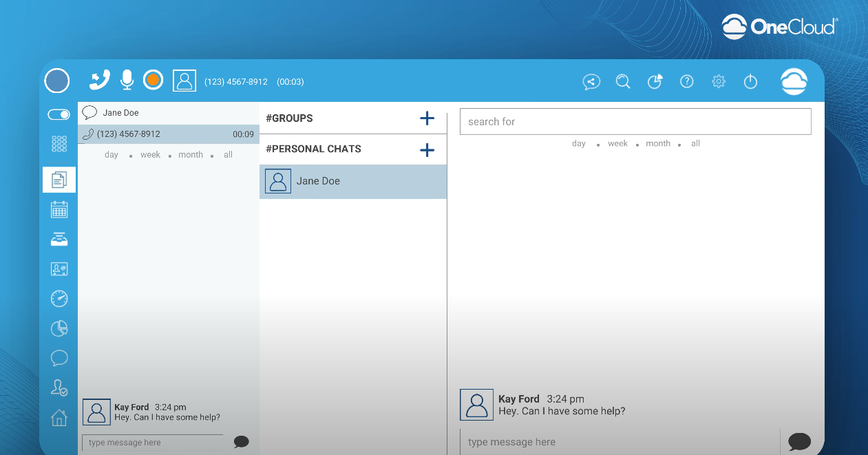Filter left panel by day
The width and height of the screenshot is (868, 455).
(x=112, y=155)
